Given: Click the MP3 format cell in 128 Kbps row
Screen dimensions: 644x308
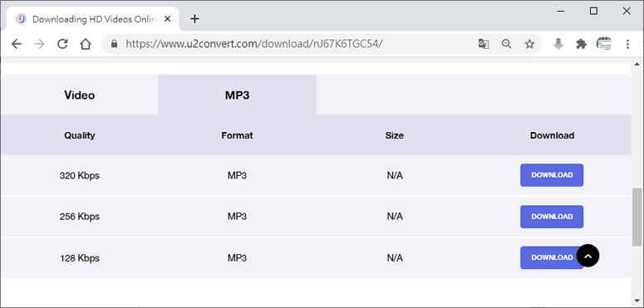Looking at the screenshot, I should coord(237,258).
